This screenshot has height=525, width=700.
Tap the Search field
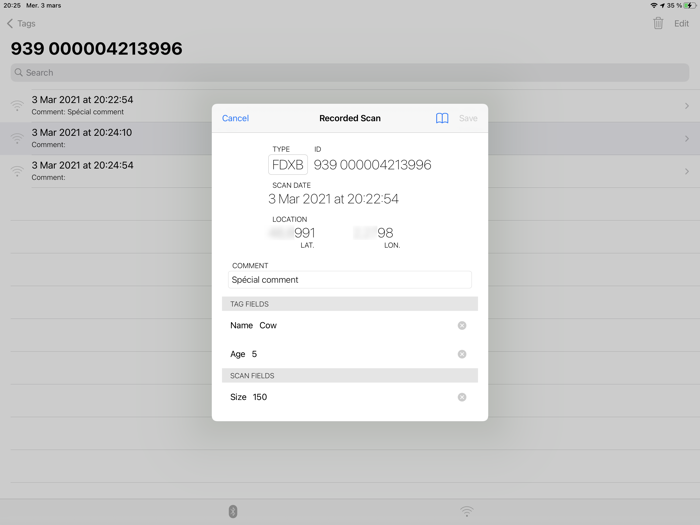click(350, 72)
